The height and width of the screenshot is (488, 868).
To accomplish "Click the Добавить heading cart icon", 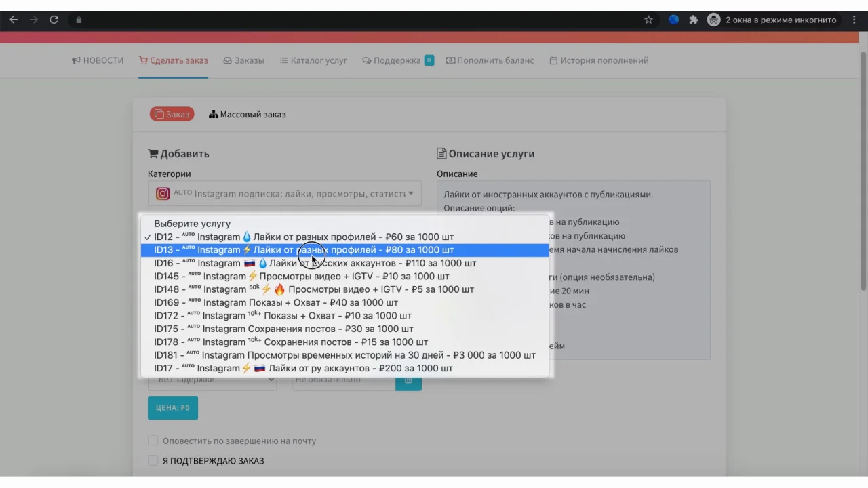I will coord(153,154).
